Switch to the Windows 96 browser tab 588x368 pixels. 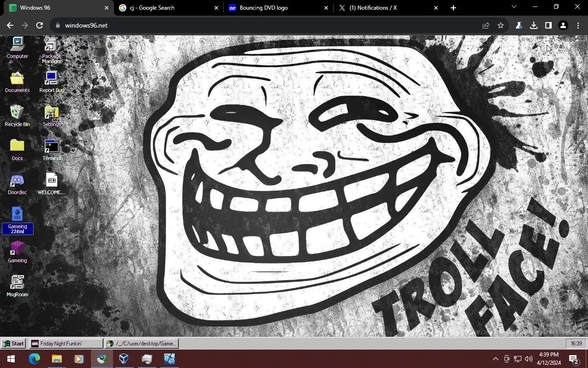[x=57, y=8]
